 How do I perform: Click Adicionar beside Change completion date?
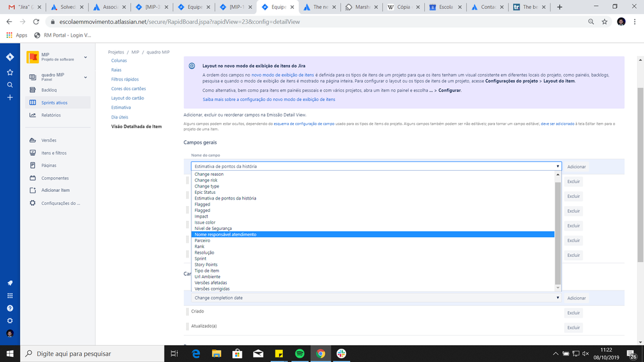tap(576, 298)
